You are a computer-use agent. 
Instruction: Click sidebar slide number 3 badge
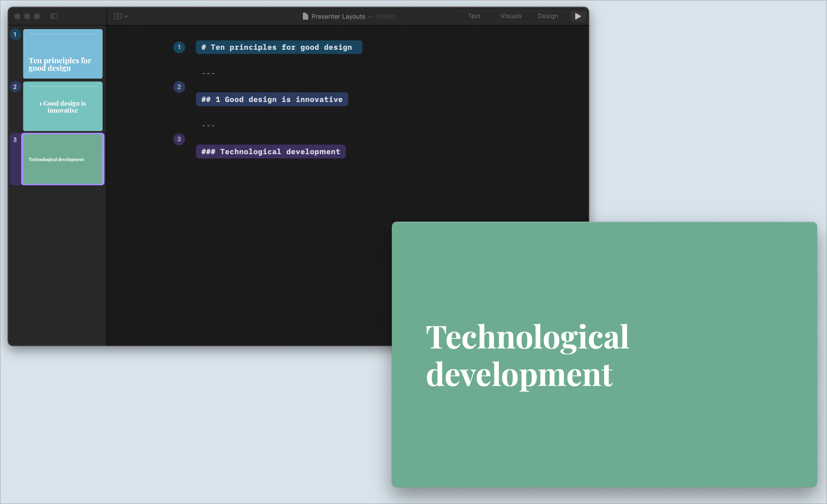15,140
